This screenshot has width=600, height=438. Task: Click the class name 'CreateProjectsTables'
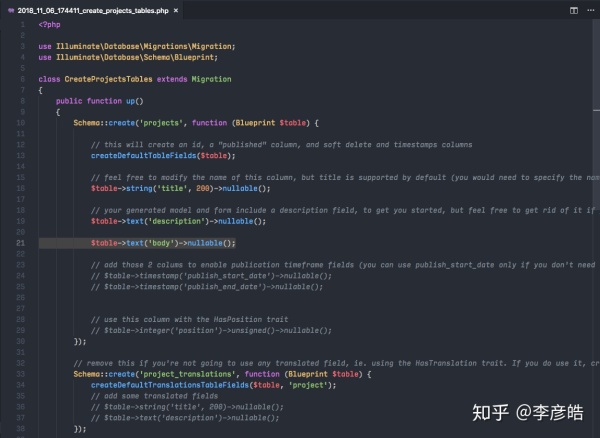(x=108, y=79)
